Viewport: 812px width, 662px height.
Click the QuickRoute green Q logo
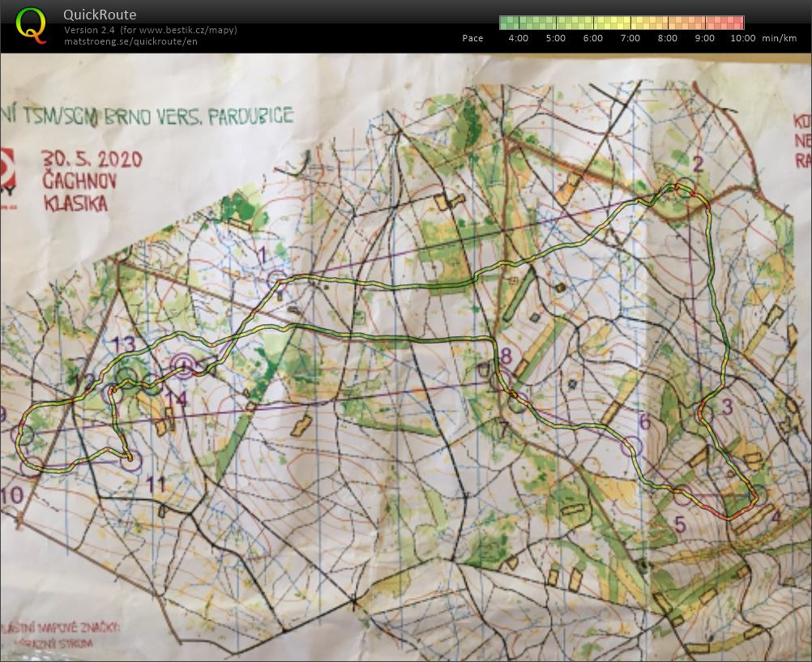point(32,23)
